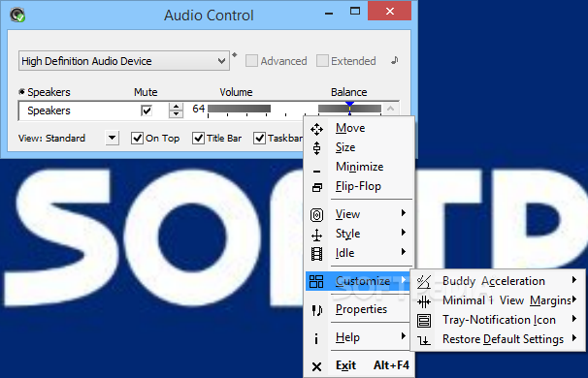Expand the Idle submenu arrow
The width and height of the screenshot is (588, 378).
pos(404,252)
